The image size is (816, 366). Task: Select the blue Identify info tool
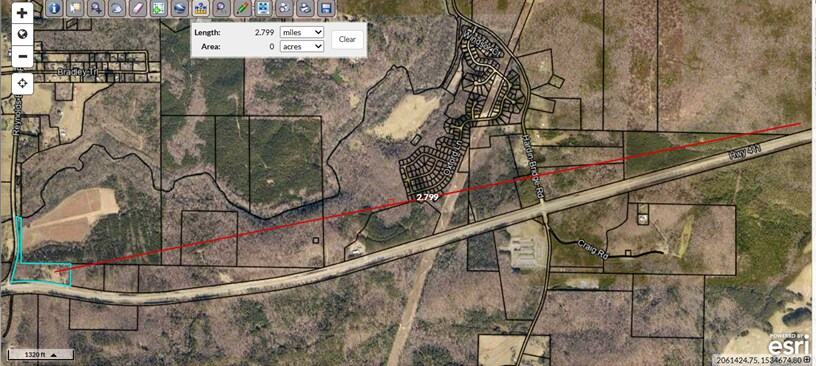[55, 7]
